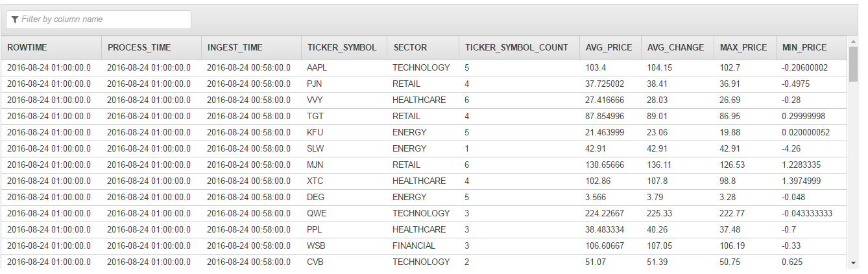This screenshot has height=274, width=868.
Task: Select the ROWTIME column header
Action: pos(51,47)
